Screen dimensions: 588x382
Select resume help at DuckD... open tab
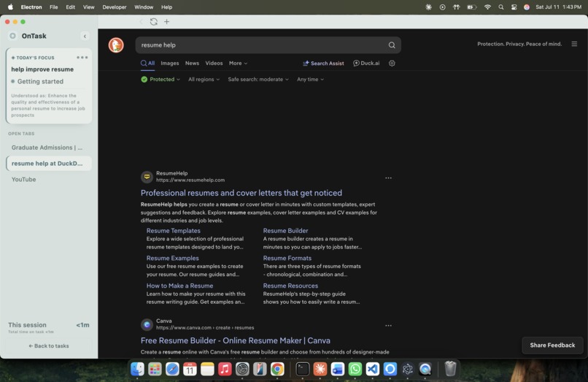(49, 164)
